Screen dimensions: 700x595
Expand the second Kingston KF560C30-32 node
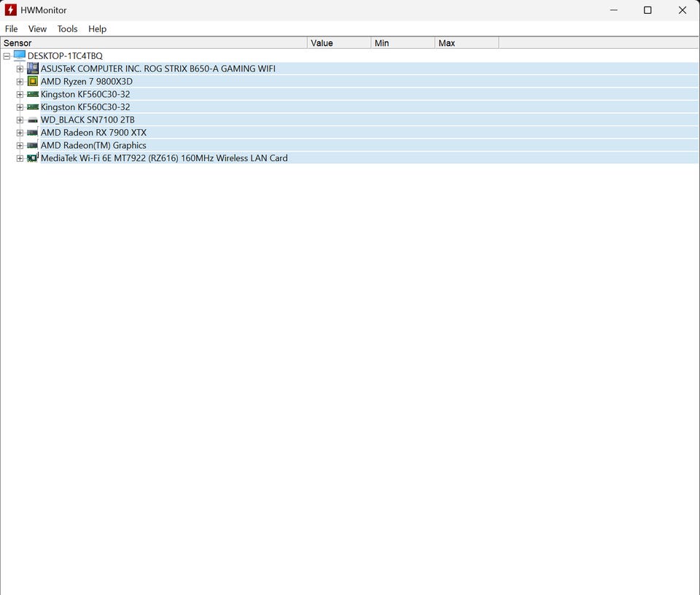pos(20,108)
